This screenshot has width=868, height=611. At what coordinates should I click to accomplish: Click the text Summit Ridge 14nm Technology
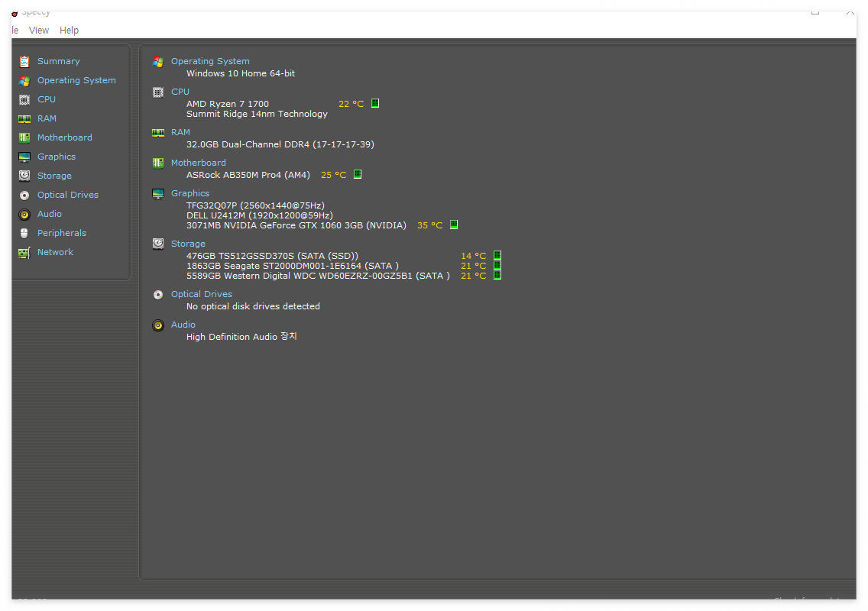tap(257, 114)
